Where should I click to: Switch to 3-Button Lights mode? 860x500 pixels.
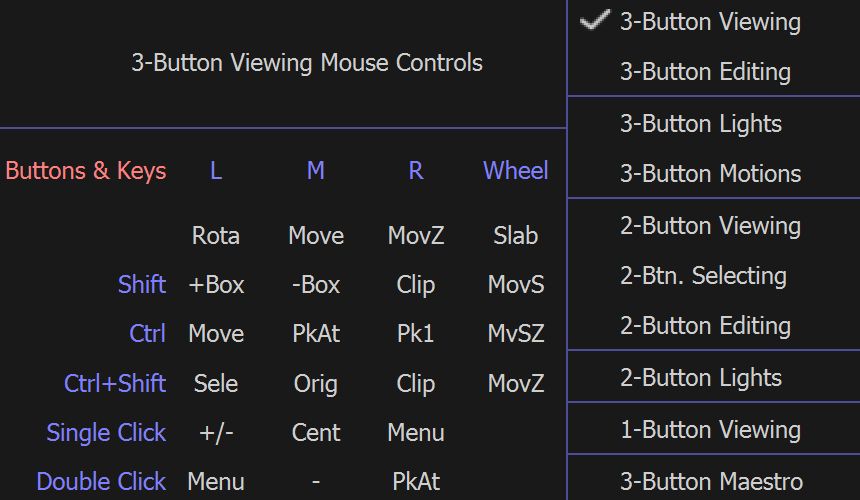pyautogui.click(x=700, y=124)
